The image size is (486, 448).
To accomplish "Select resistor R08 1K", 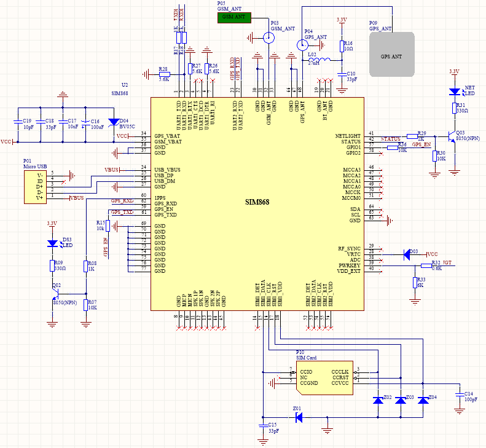I will pos(86,266).
